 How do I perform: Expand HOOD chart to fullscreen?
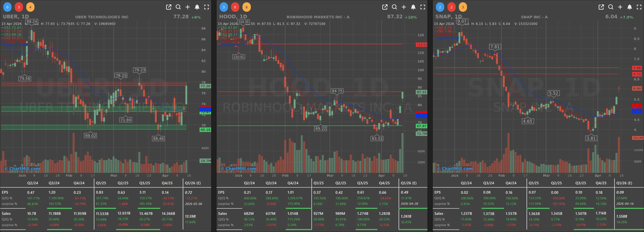click(423, 7)
